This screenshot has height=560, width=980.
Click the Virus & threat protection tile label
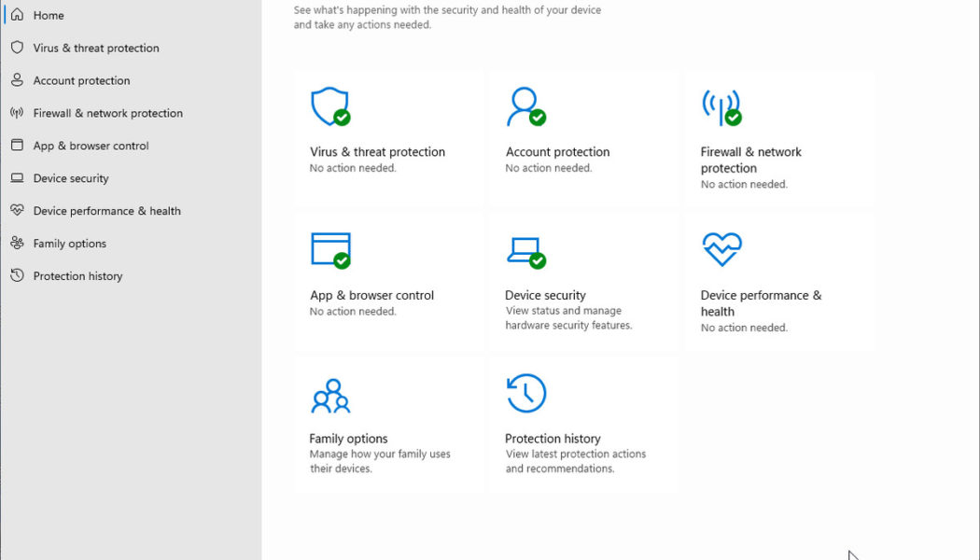(377, 151)
